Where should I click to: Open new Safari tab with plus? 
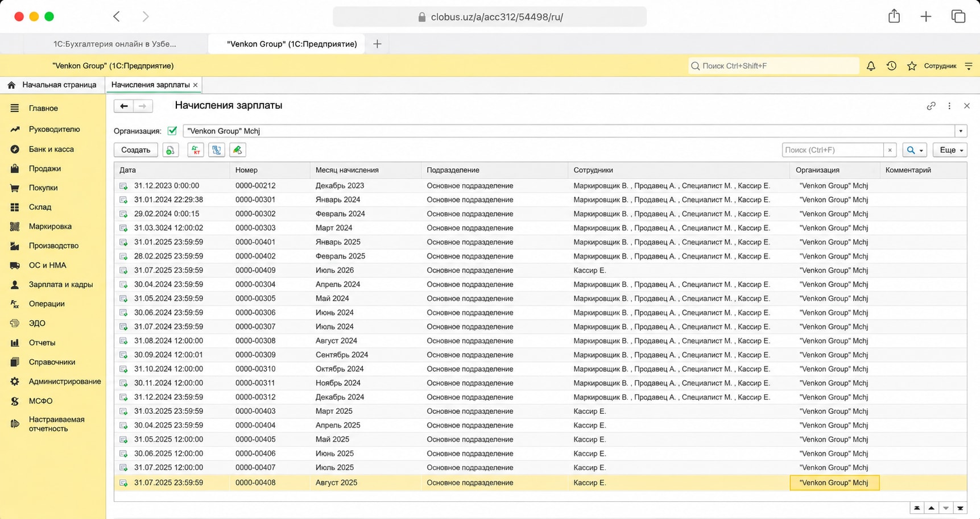click(x=926, y=16)
